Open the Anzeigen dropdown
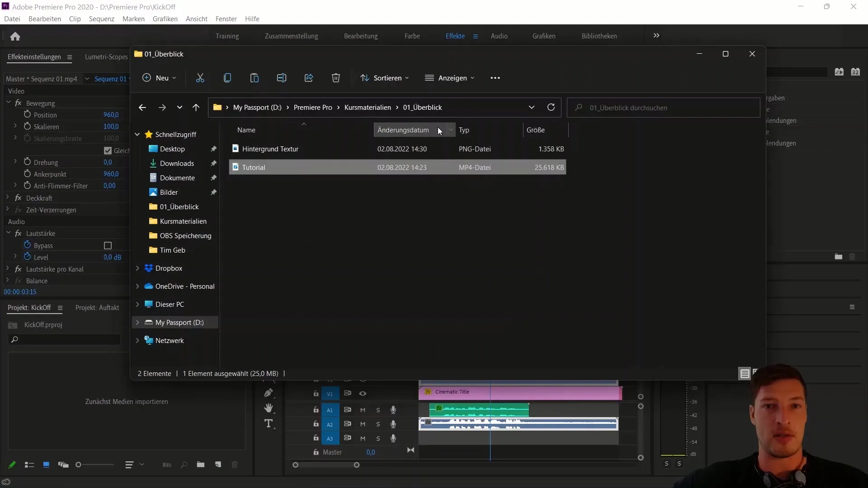 click(450, 78)
